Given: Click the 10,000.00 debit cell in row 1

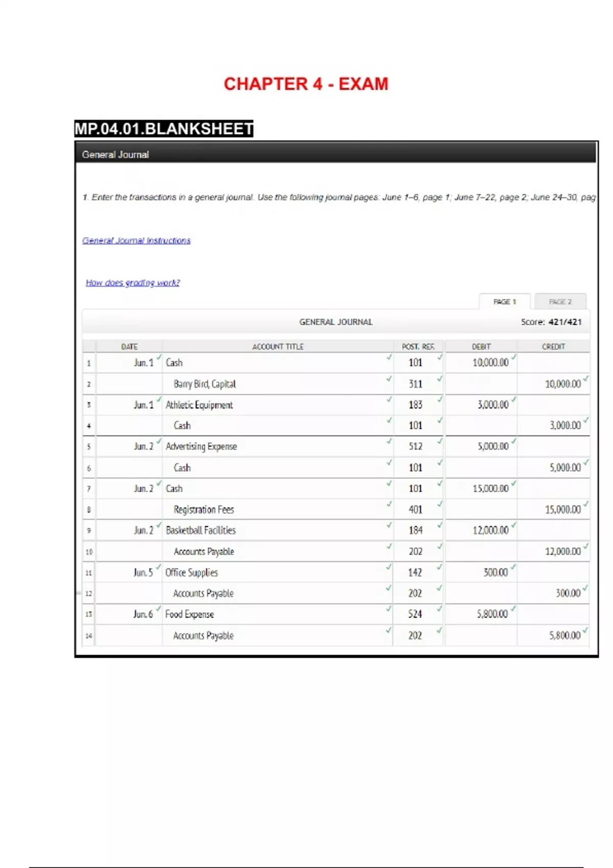Looking at the screenshot, I should (x=490, y=363).
